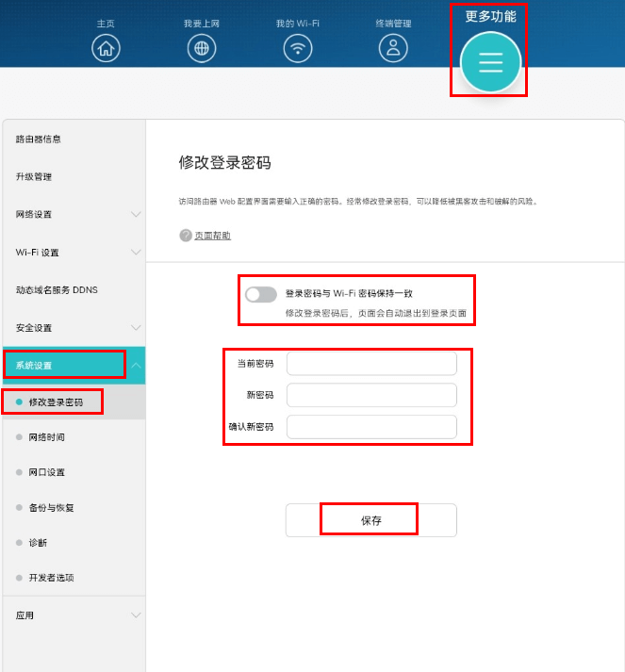Select the 安全设置 menu entry
This screenshot has height=672, width=625.
click(x=33, y=328)
